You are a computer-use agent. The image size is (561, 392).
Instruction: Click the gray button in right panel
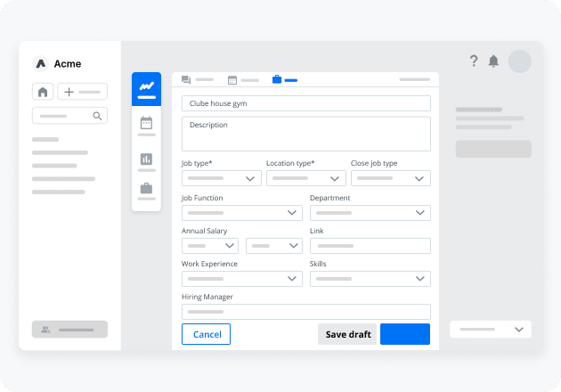pyautogui.click(x=493, y=149)
